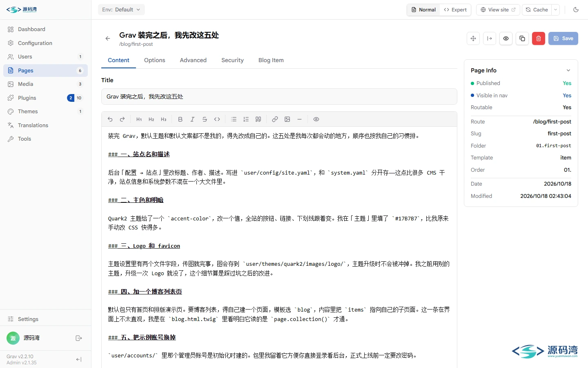Click the Cache button

pyautogui.click(x=537, y=10)
